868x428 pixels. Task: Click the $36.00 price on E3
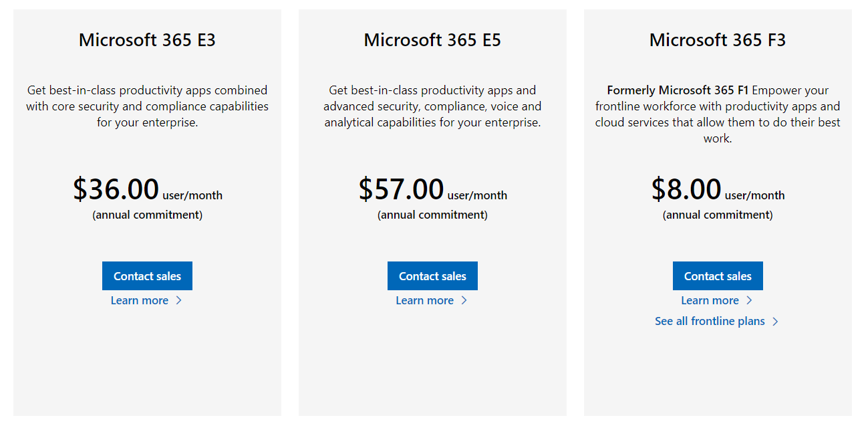coord(116,189)
